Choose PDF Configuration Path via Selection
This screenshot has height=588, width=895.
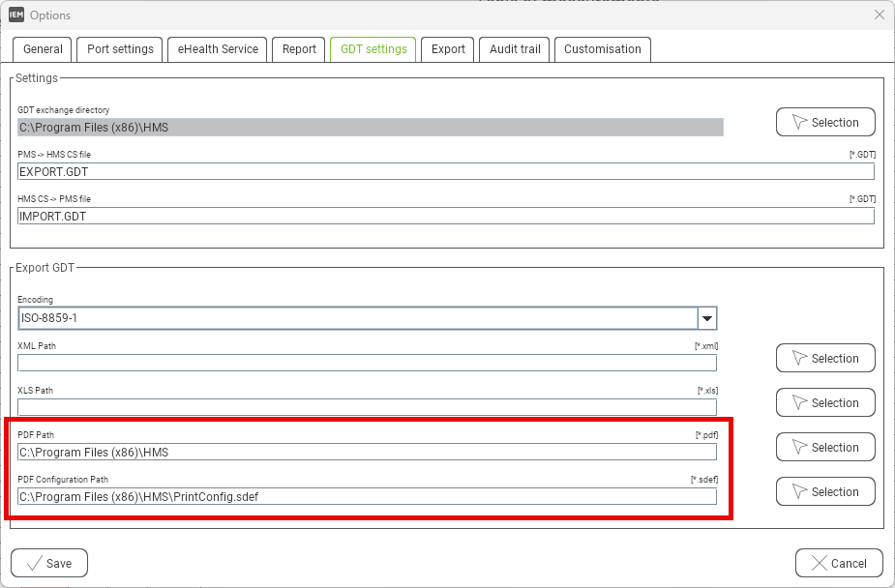(825, 492)
